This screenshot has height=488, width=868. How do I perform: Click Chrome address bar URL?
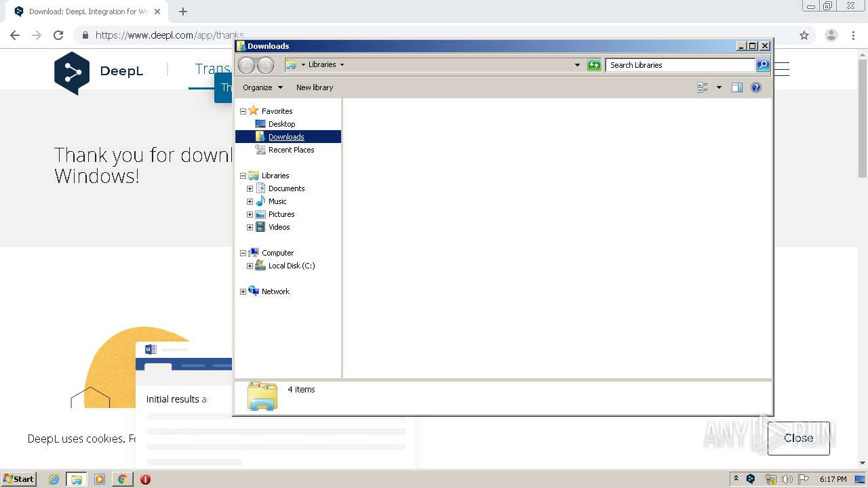point(170,35)
